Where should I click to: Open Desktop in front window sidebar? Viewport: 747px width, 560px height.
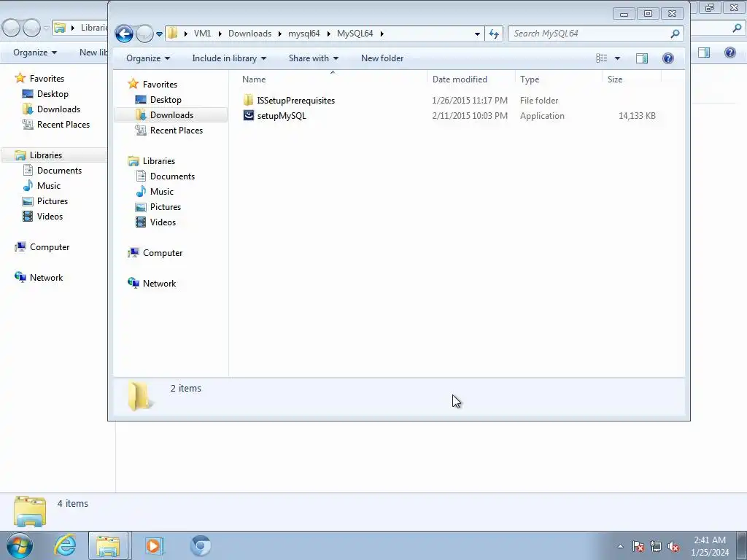[x=166, y=99]
